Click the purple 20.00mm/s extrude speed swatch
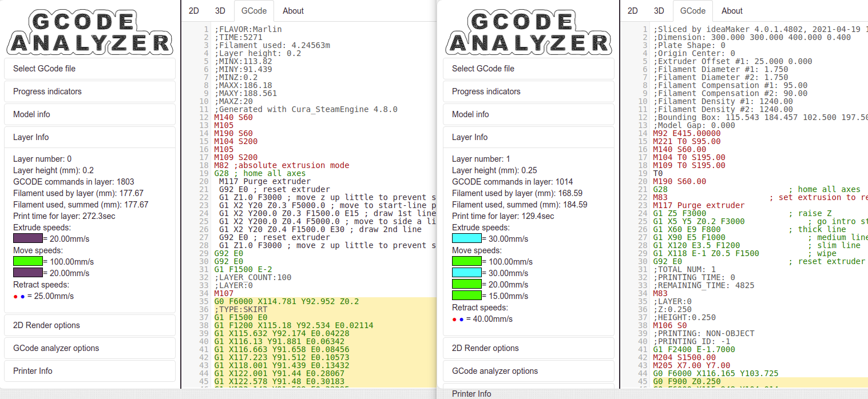 point(28,238)
